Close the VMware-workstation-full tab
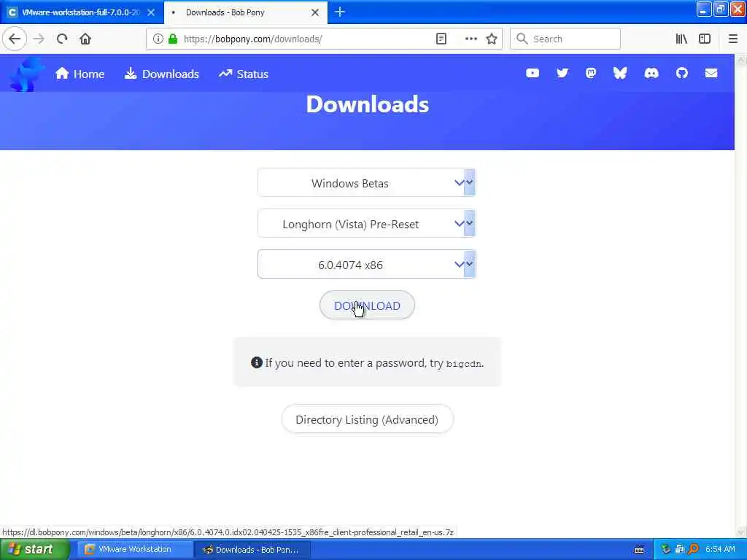 [151, 12]
